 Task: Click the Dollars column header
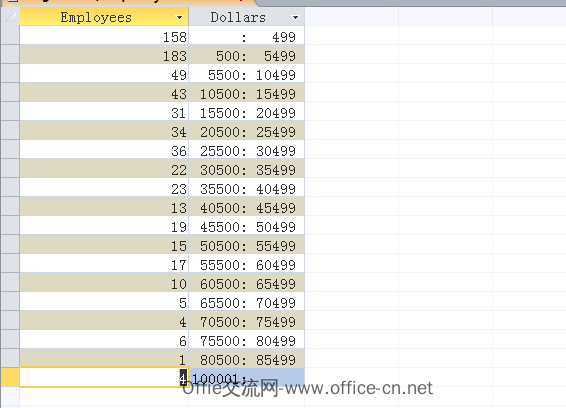click(247, 17)
